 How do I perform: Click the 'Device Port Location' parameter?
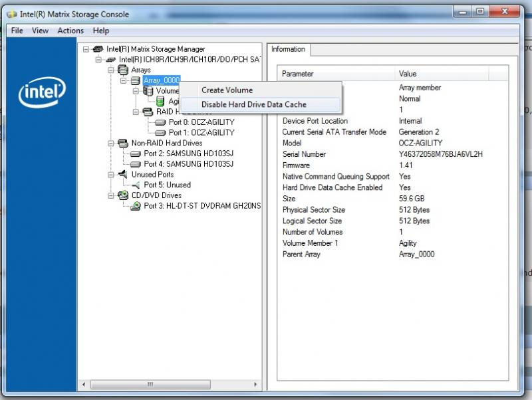pos(315,121)
